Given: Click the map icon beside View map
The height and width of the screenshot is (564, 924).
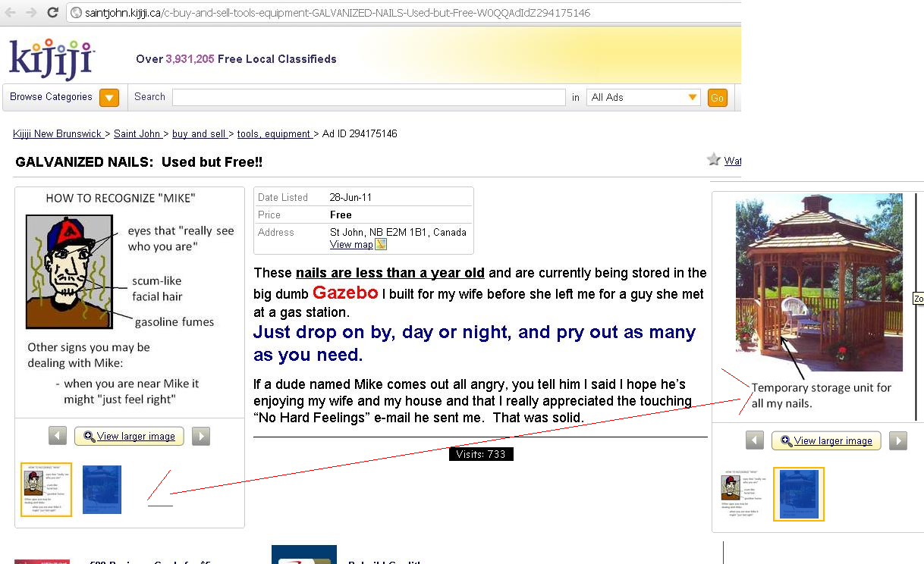Looking at the screenshot, I should coord(381,244).
